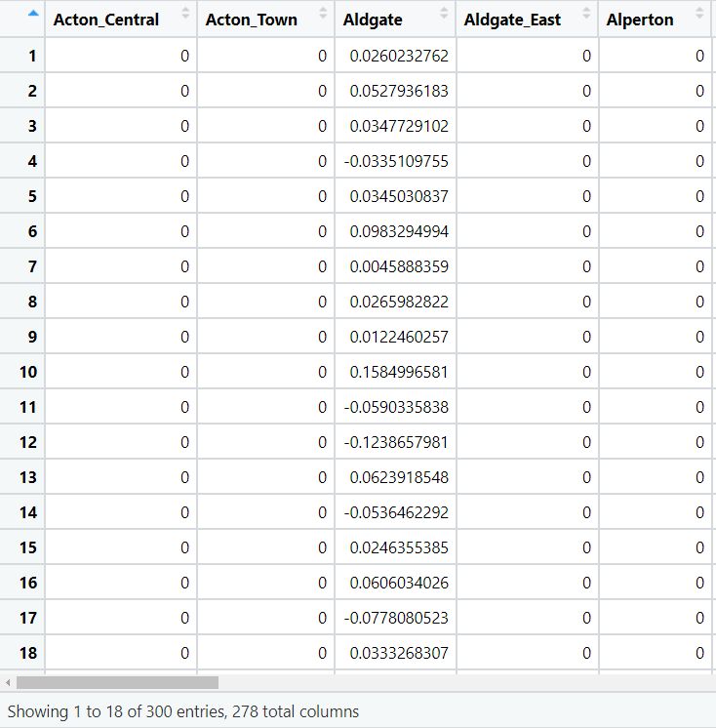Click Aldgate value 0.0623918548
Viewport: 716px width, 728px height.
tap(399, 477)
